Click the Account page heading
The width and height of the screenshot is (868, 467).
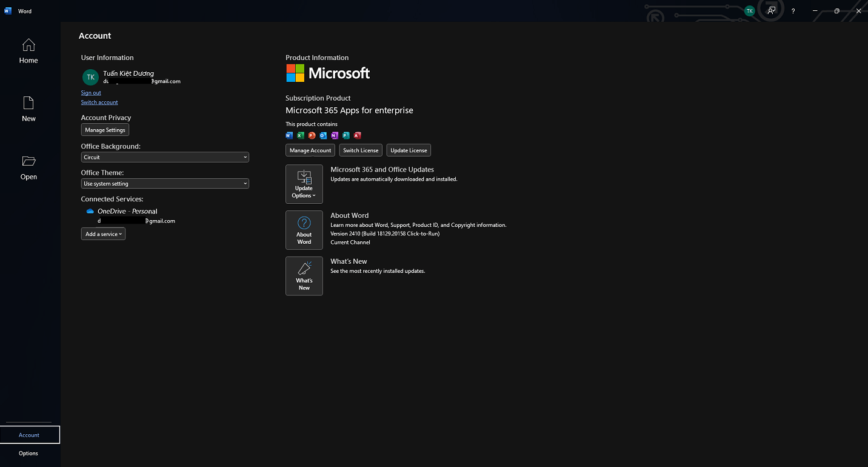(x=95, y=36)
